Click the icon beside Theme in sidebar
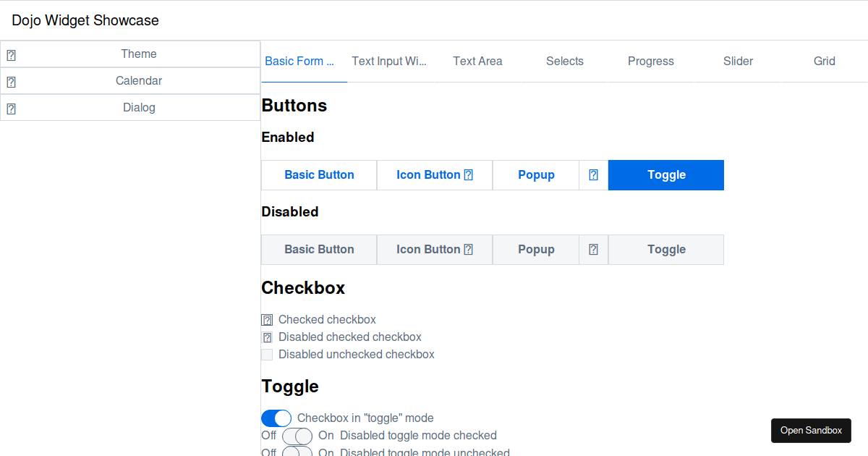This screenshot has width=868, height=456. pyautogui.click(x=11, y=55)
